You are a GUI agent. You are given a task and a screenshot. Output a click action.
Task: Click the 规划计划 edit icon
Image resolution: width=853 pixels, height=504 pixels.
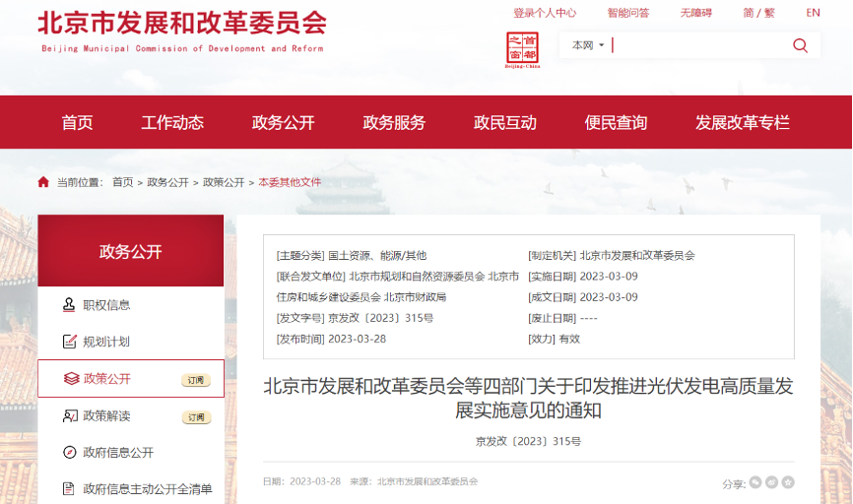pyautogui.click(x=69, y=342)
